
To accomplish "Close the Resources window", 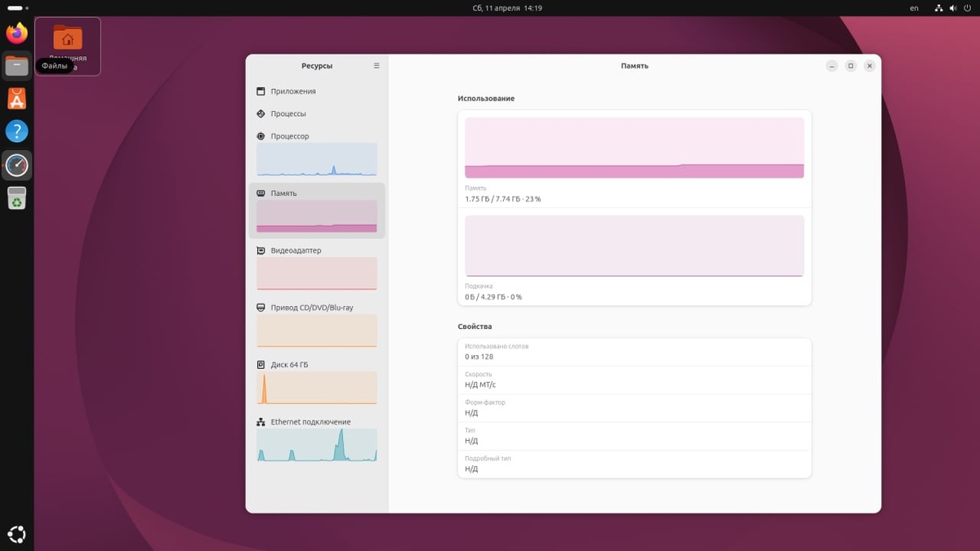I will coord(870,66).
